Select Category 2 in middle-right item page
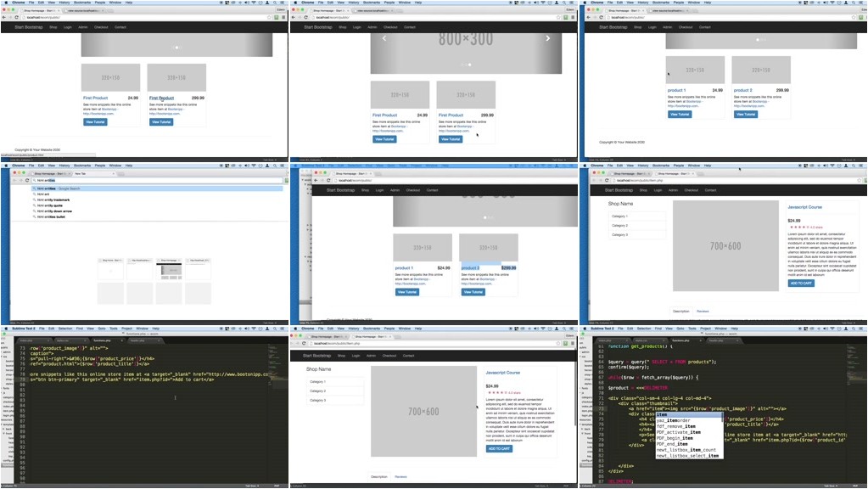This screenshot has width=868, height=489. 636,225
